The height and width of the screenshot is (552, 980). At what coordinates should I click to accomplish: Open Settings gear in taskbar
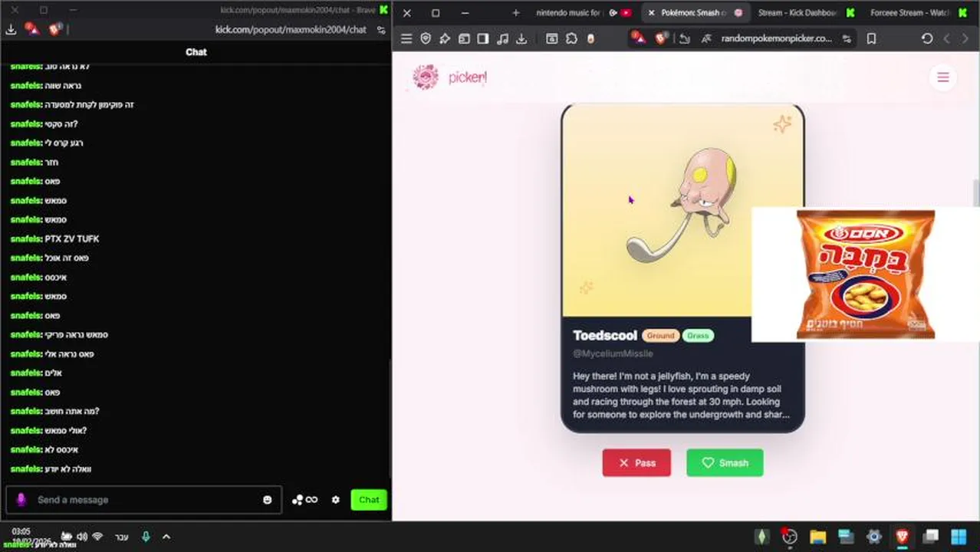[873, 537]
